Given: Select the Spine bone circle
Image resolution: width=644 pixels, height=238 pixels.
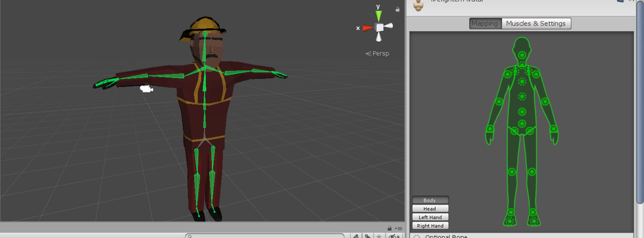Looking at the screenshot, I should [522, 111].
